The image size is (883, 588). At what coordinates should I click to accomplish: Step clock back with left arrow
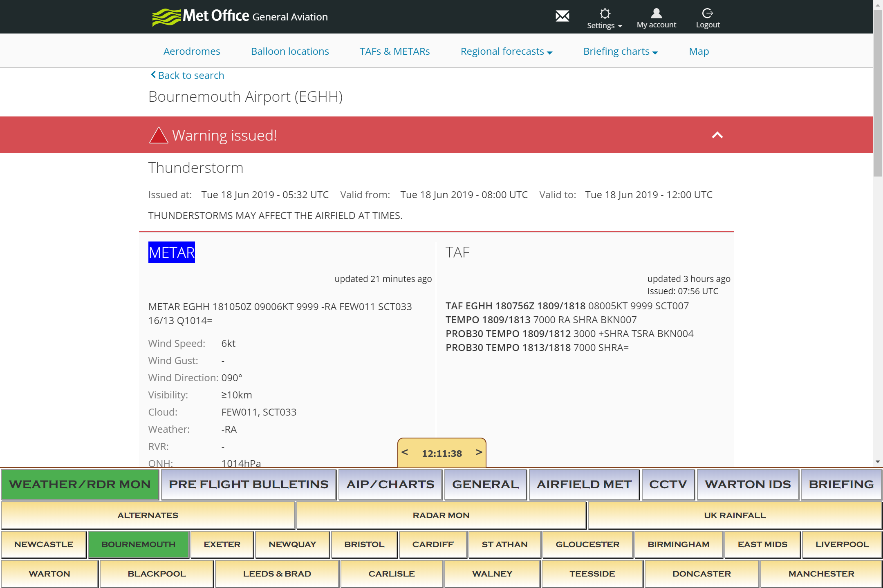pos(405,452)
